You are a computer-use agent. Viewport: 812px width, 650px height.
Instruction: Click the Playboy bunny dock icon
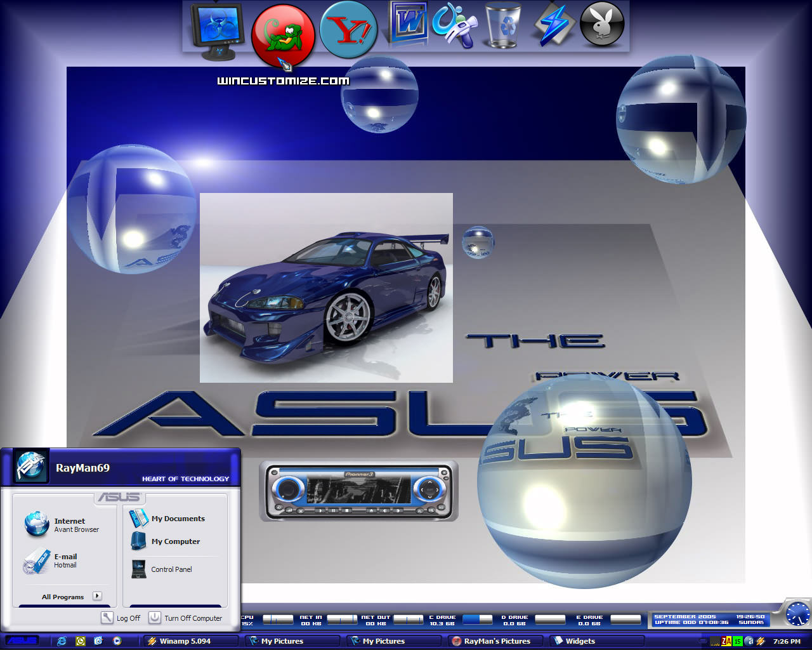pyautogui.click(x=602, y=25)
